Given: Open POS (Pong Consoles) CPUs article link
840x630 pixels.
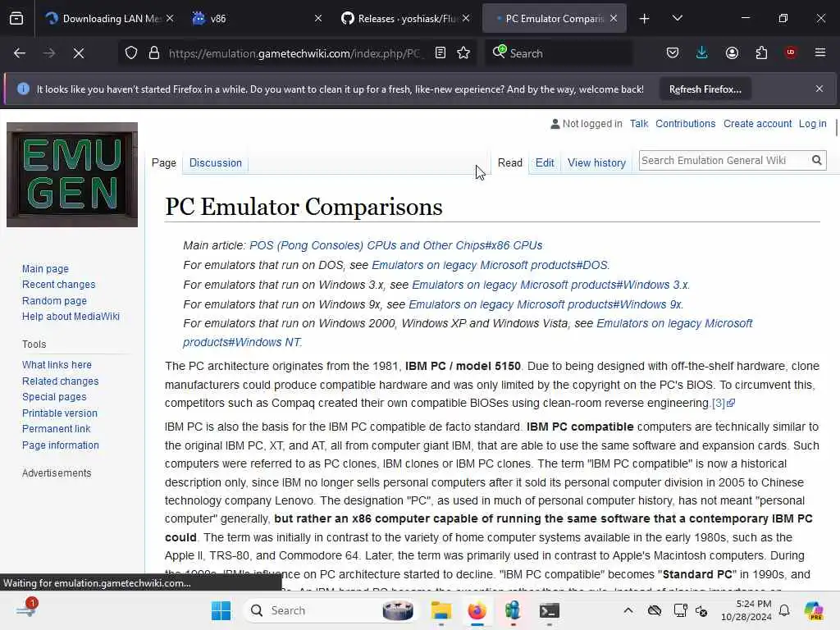Looking at the screenshot, I should tap(396, 245).
